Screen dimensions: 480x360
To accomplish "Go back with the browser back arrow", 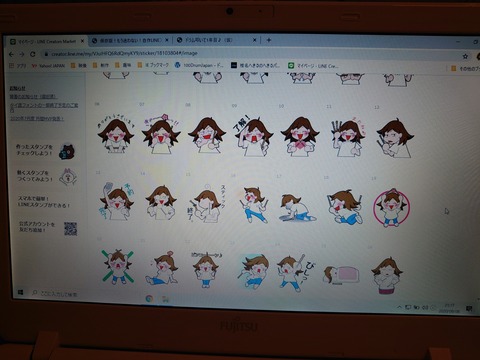I will [x=12, y=54].
